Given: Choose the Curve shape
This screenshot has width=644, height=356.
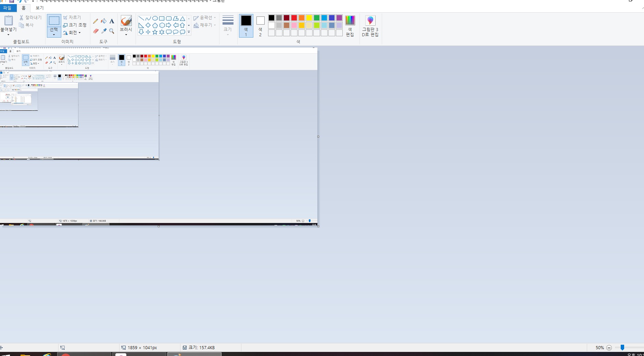Looking at the screenshot, I should [x=148, y=18].
